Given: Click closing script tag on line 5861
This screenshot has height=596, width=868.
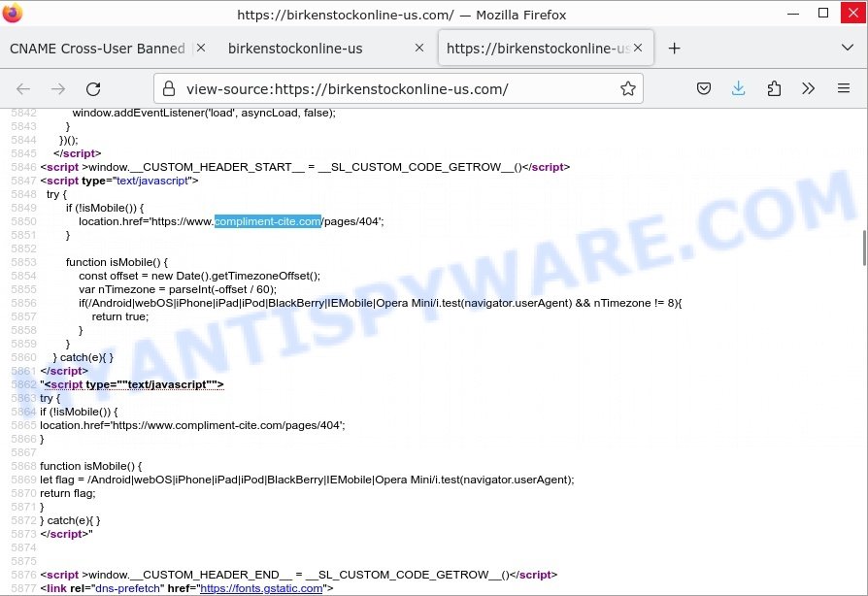Looking at the screenshot, I should point(64,371).
